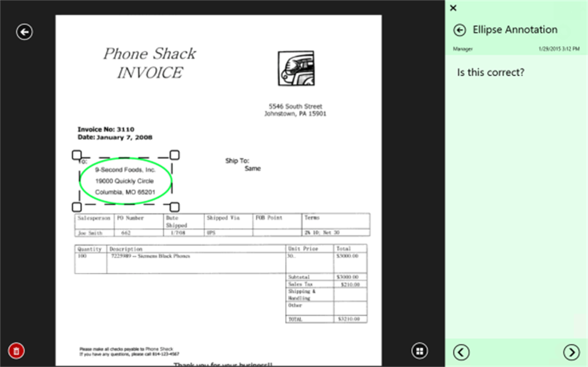
Task: Click the '$210.00' sales tax amount
Action: point(350,284)
